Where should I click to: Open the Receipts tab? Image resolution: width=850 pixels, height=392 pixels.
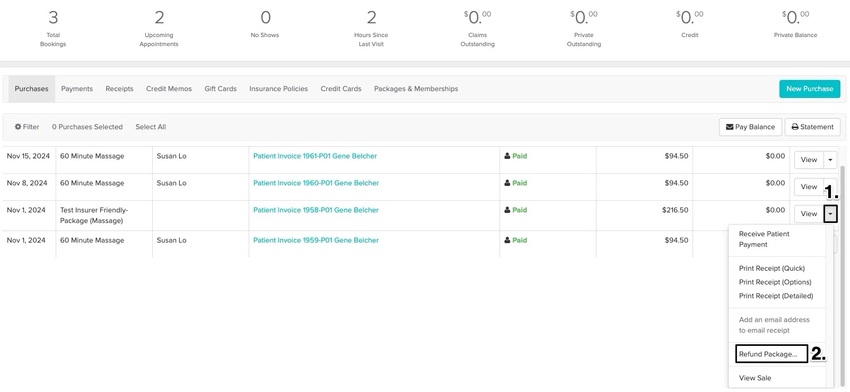(119, 89)
